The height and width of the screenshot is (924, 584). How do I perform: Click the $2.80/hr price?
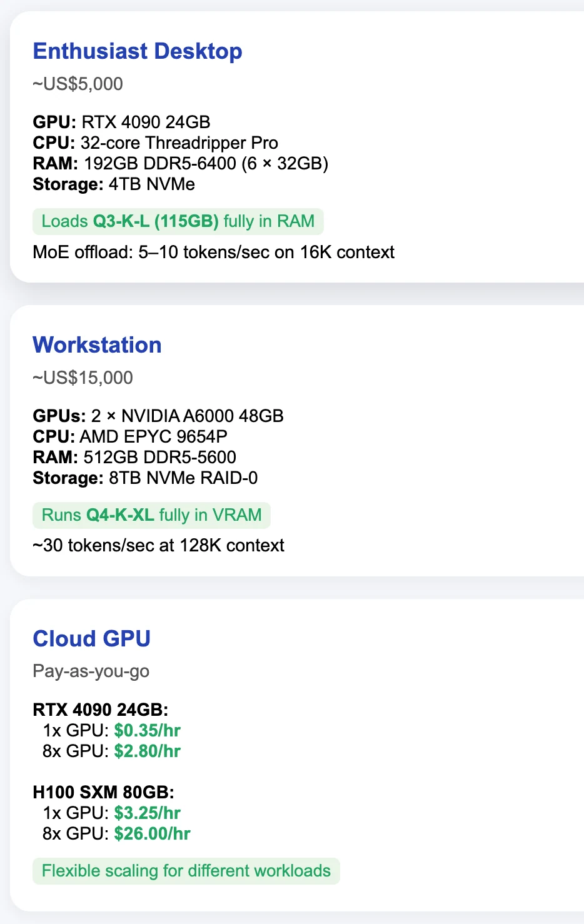tap(148, 751)
